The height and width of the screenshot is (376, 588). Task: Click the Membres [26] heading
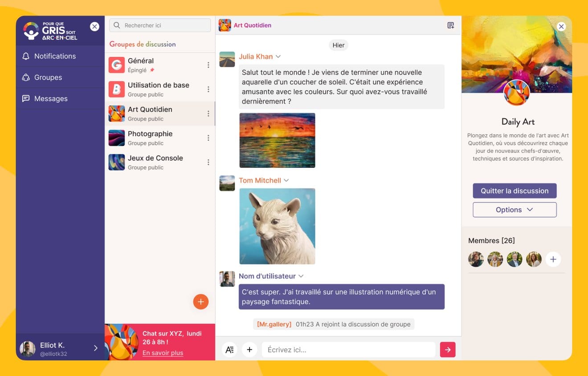491,241
